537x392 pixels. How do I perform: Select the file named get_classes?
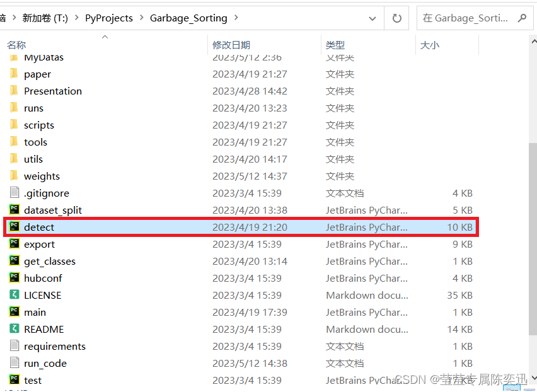coord(50,262)
